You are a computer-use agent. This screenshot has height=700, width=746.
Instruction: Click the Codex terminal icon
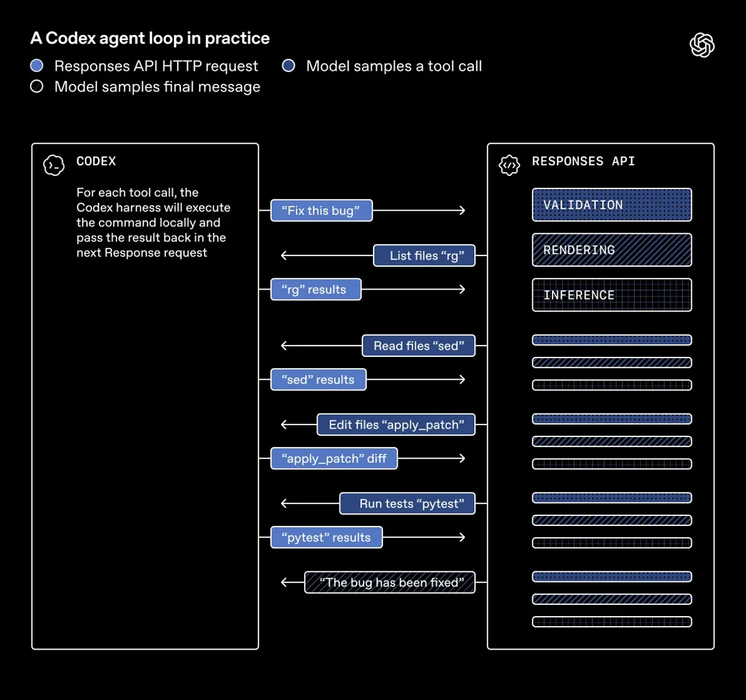pos(54,165)
